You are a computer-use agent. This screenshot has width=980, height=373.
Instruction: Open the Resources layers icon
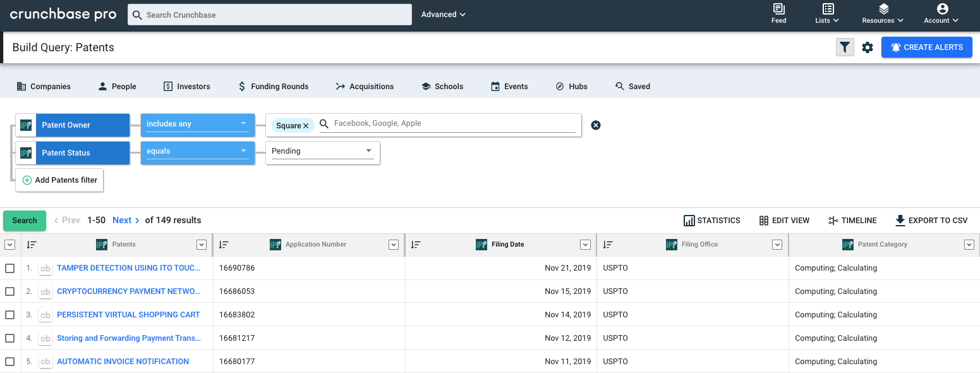[883, 9]
